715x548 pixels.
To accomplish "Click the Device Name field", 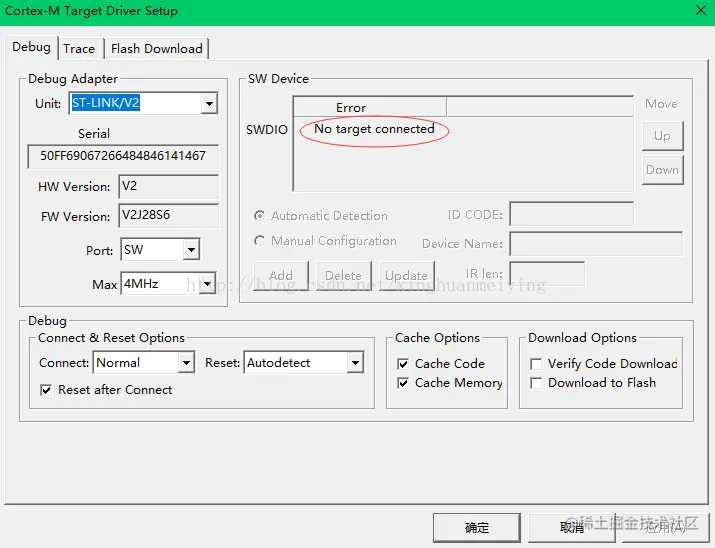I will [x=596, y=243].
